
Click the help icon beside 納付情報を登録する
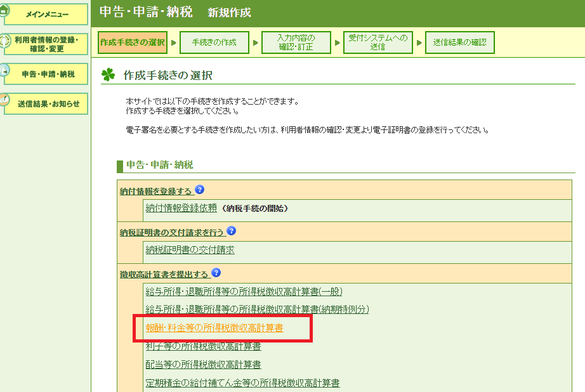[200, 190]
